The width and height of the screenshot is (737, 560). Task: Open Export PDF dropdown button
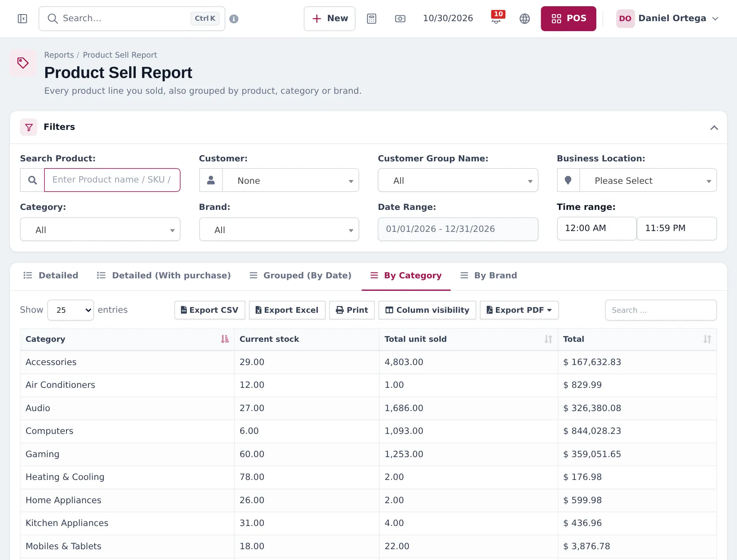pyautogui.click(x=519, y=310)
